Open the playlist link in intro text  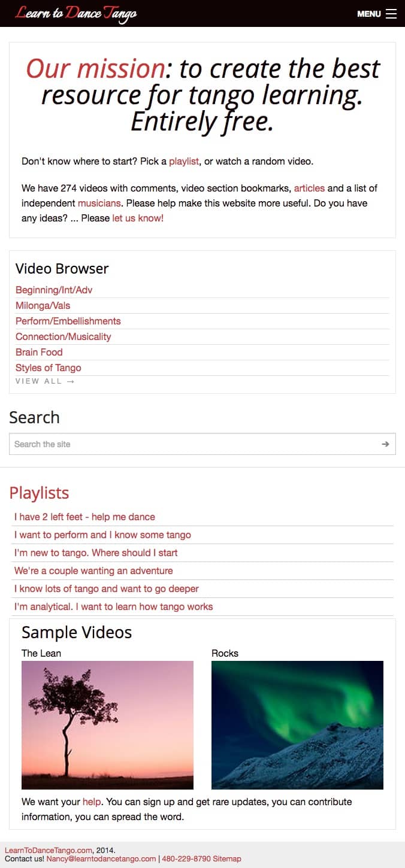(x=184, y=161)
